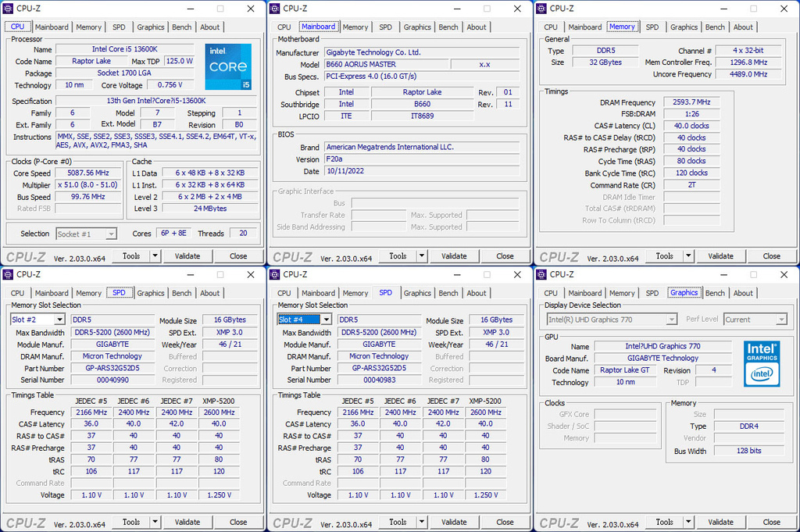
Task: Open the Socket #1 selection dropdown
Action: [x=111, y=234]
